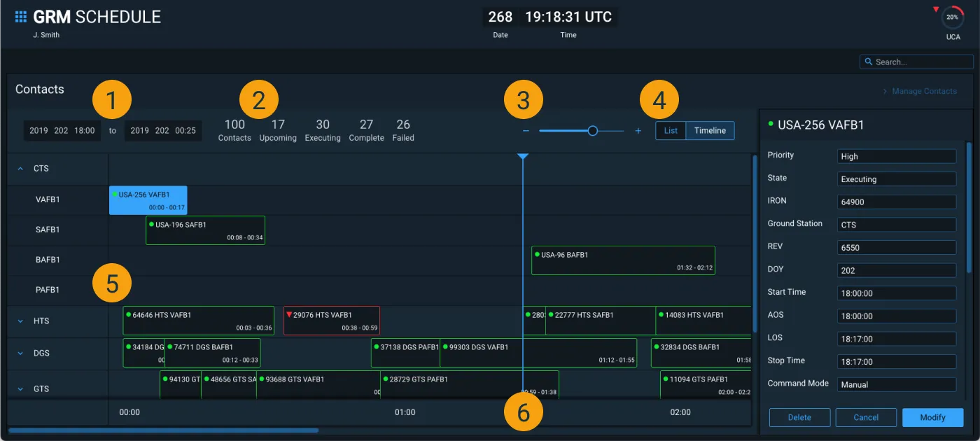Viewport: 980px width, 441px height.
Task: Select the Timeline view tab
Action: click(710, 130)
